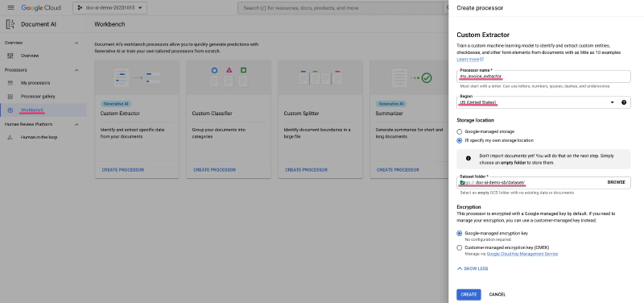Click Create Processor under Summarizer

(x=398, y=170)
